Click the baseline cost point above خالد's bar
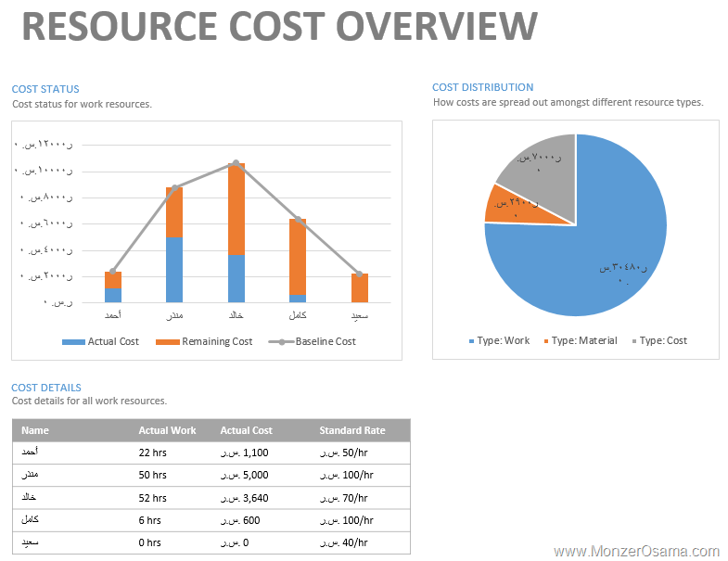This screenshot has height=561, width=728. tap(236, 163)
